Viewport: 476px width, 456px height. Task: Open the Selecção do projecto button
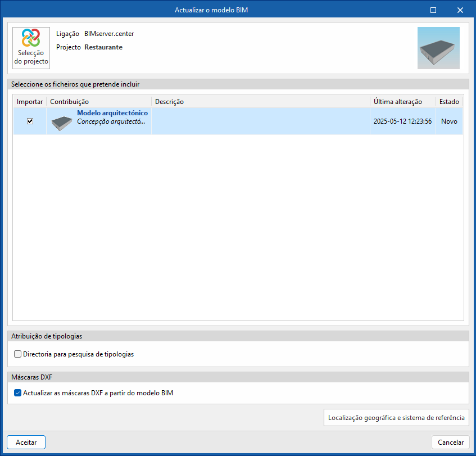[31, 48]
